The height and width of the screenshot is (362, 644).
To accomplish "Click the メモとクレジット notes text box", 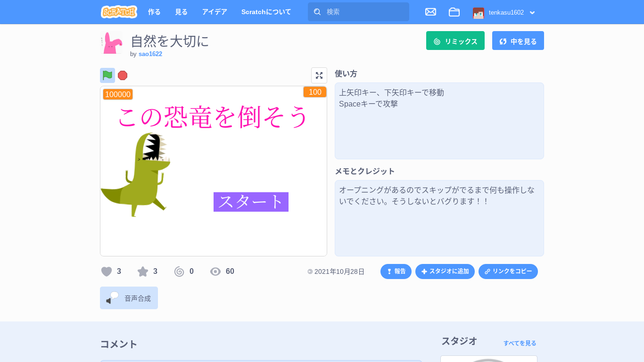I will 439,218.
